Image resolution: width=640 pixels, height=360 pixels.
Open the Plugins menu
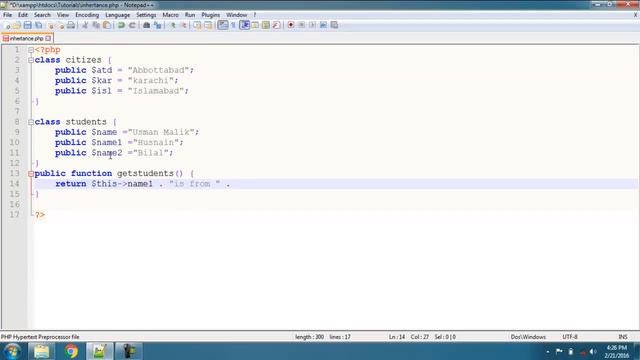tap(211, 15)
